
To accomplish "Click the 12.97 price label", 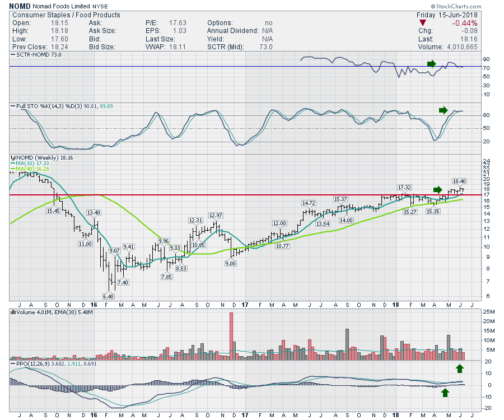I will pos(216,215).
